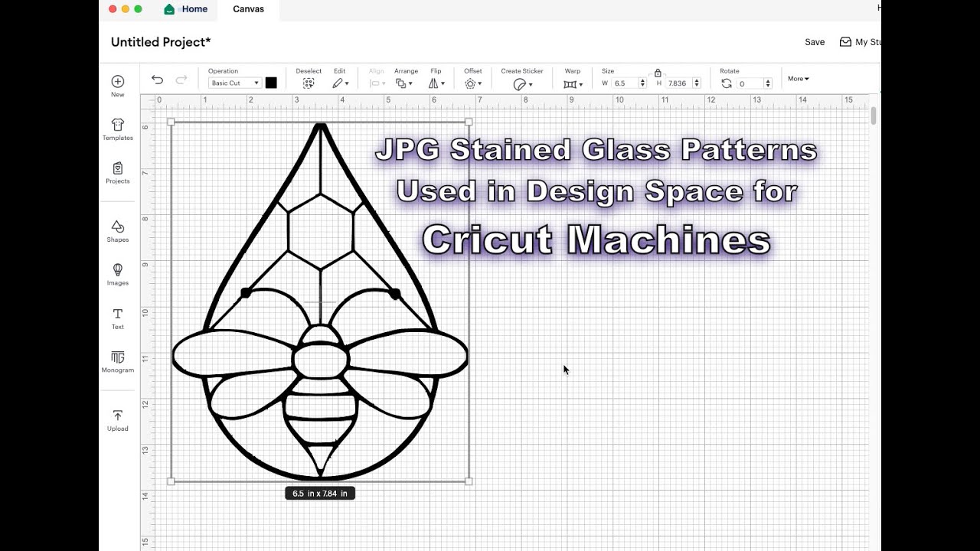Select the bee stained glass image

coord(320,302)
